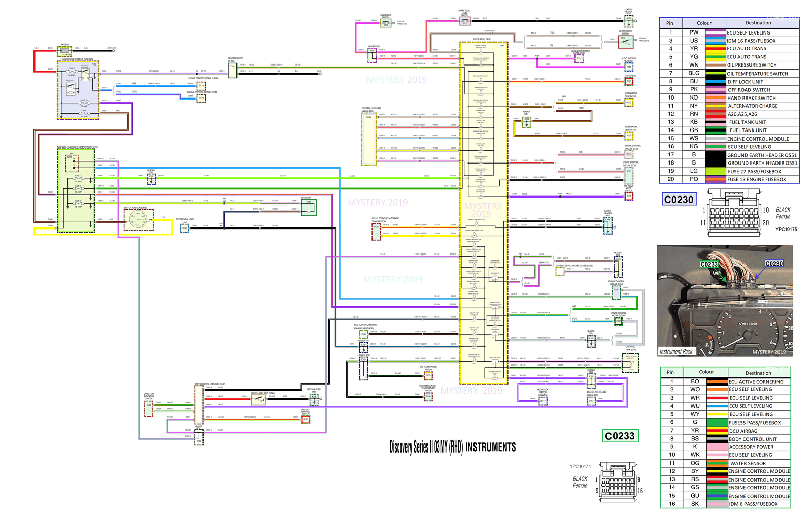The image size is (812, 523).
Task: Click the 'Destination' header of the C0233 table
Action: click(758, 373)
